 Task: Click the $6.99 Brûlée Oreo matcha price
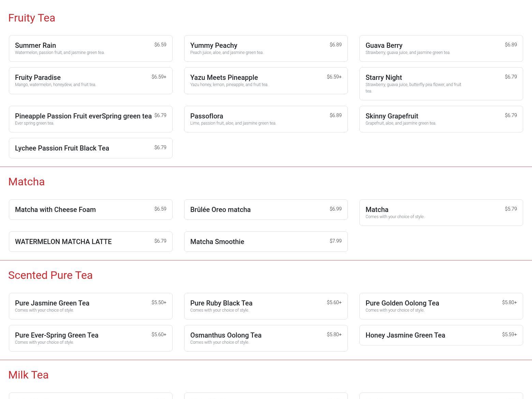tap(336, 209)
